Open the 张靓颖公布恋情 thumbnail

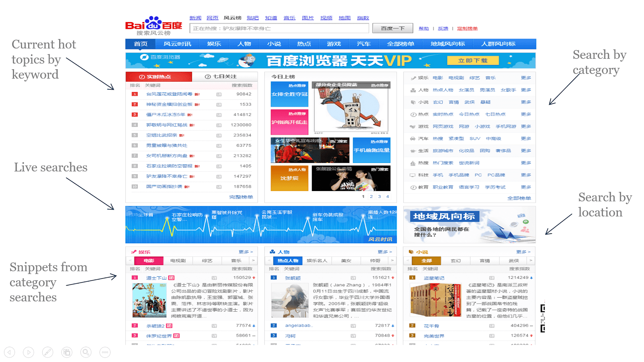(351, 178)
